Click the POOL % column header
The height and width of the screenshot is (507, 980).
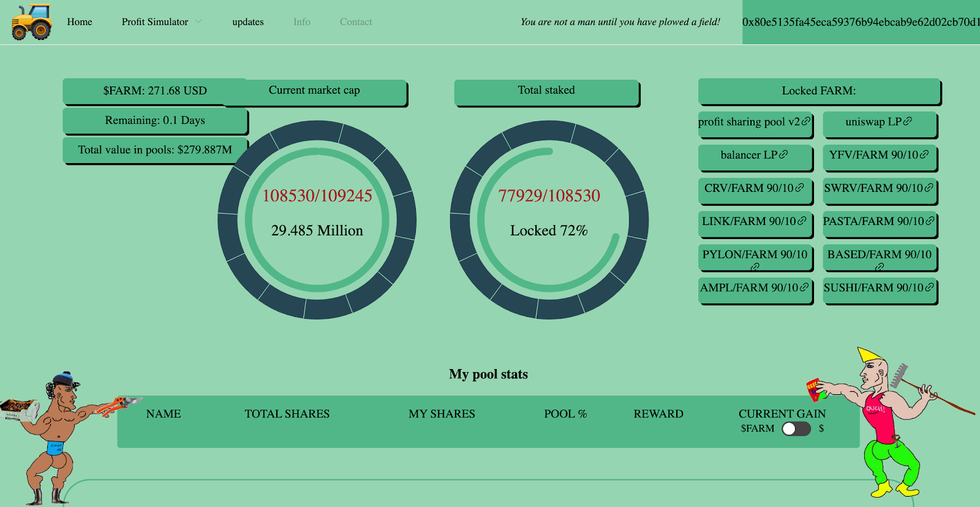pos(565,414)
